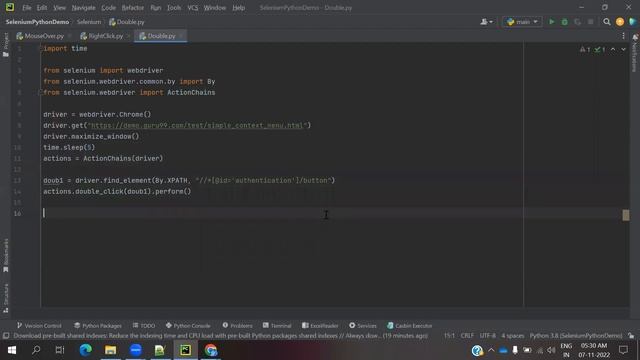Click the warning count indicator
The width and height of the screenshot is (640, 360).
[584, 49]
